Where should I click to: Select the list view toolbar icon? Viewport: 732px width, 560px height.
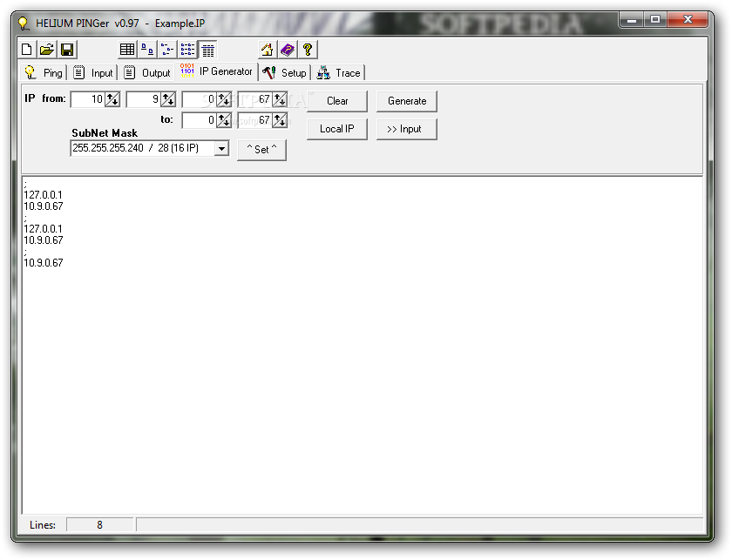(x=187, y=50)
